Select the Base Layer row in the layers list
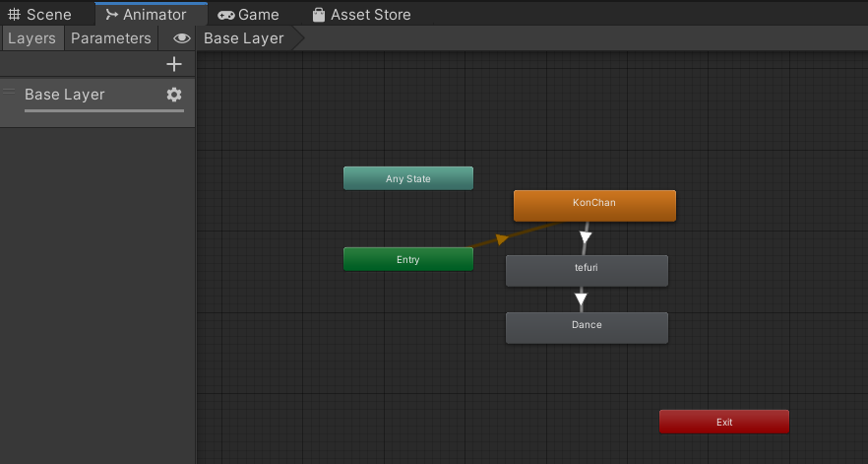The image size is (868, 464). (97, 102)
